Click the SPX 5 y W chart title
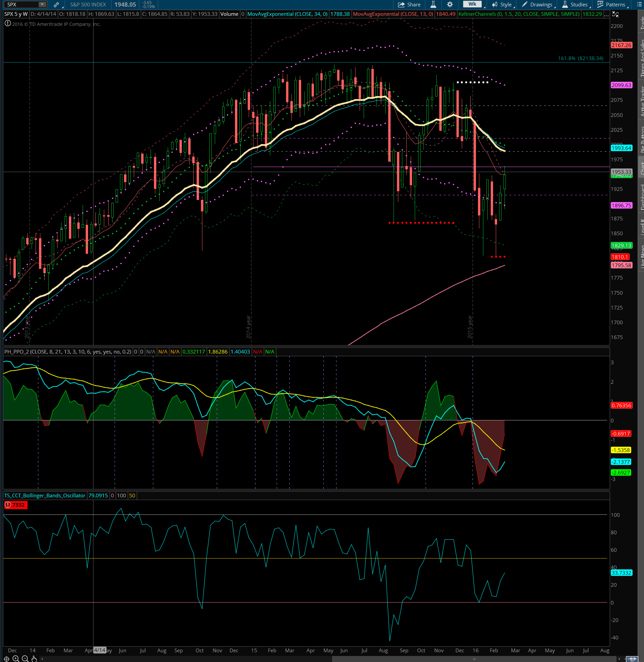 click(x=16, y=14)
